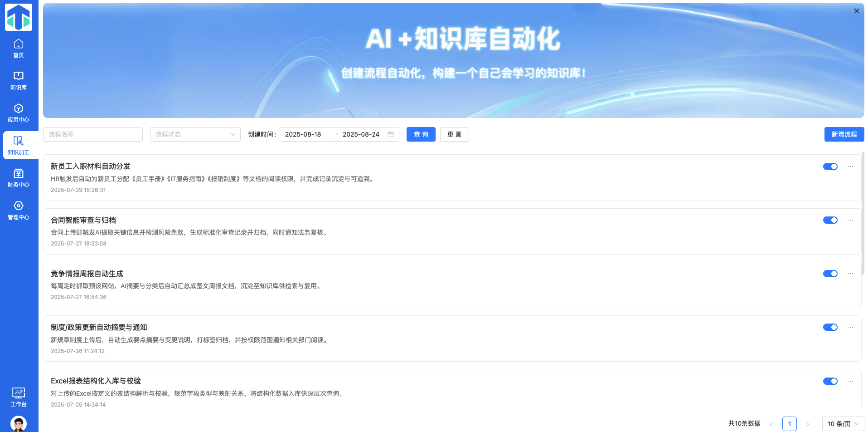Toggle the 制度/政策更新自动摘要与通知 switch
This screenshot has height=432, width=868.
pyautogui.click(x=830, y=327)
